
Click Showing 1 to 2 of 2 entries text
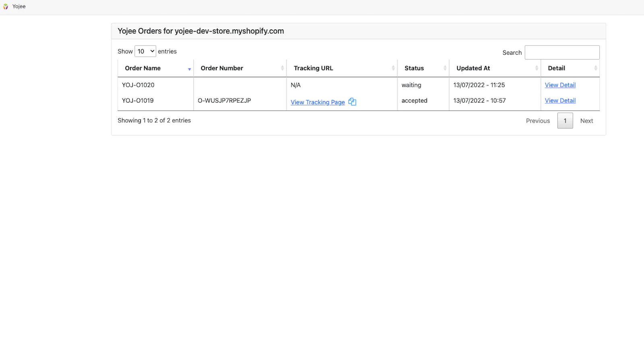coord(154,120)
